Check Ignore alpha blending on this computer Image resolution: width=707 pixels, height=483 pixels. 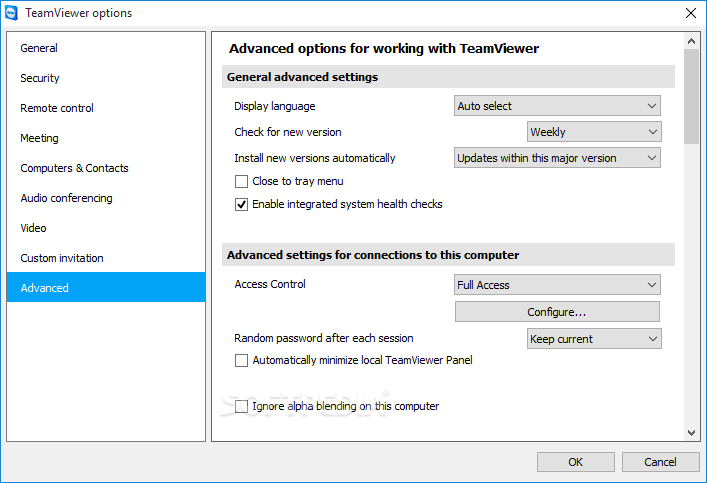pos(241,406)
